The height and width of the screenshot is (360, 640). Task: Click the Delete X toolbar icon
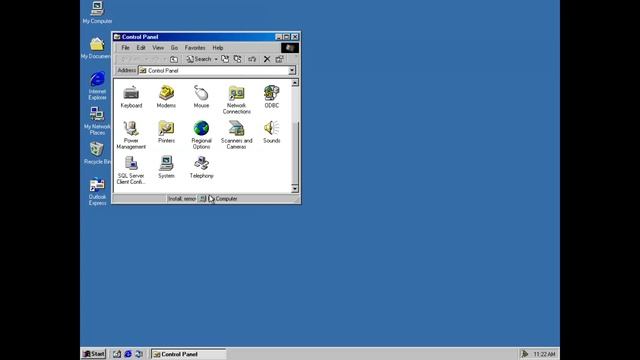(267, 59)
